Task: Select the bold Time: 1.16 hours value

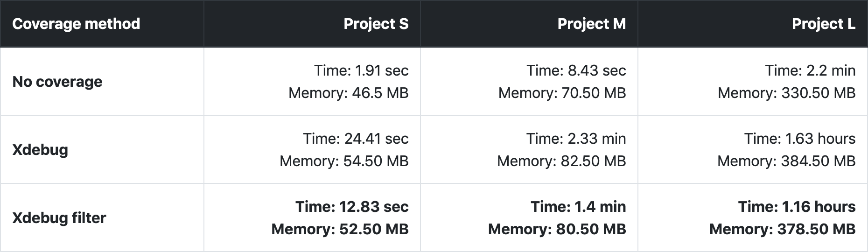Action: coord(797,207)
